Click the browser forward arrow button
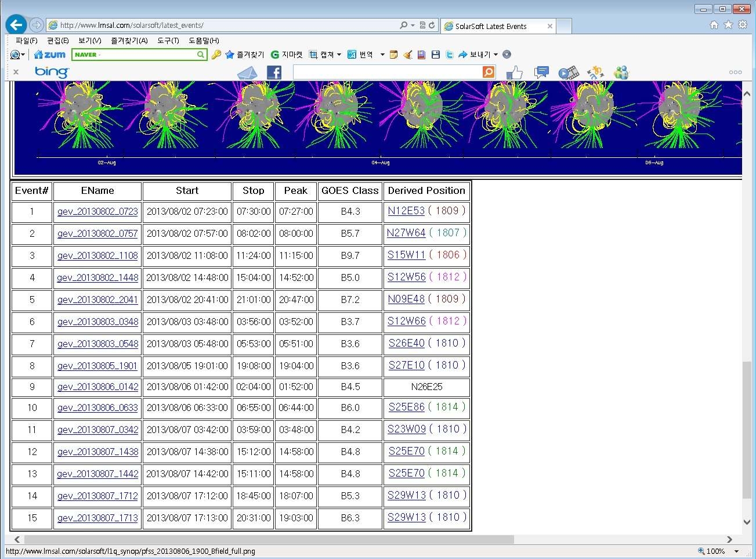The image size is (756, 559). (36, 25)
